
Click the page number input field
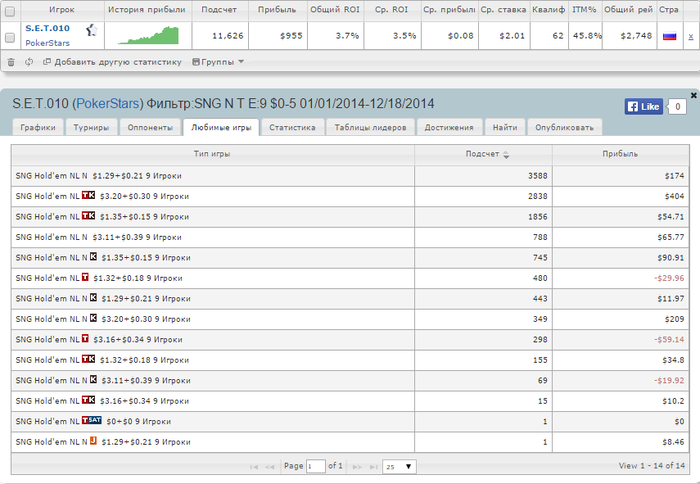point(315,467)
